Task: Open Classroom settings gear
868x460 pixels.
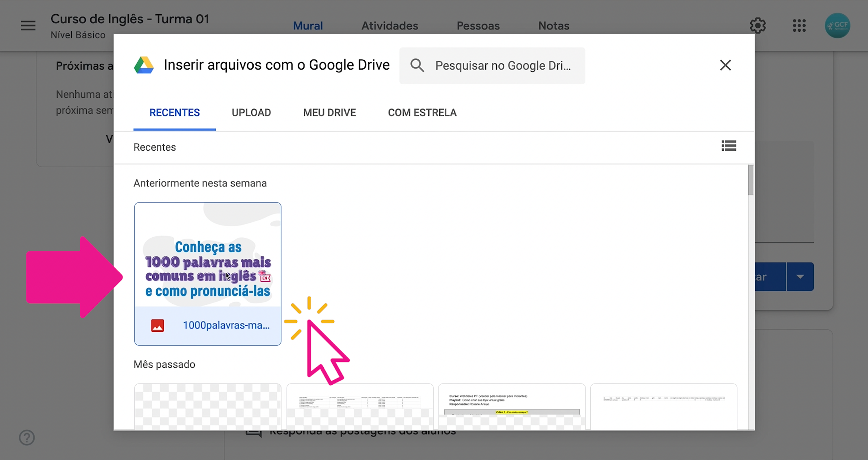Action: 758,26
